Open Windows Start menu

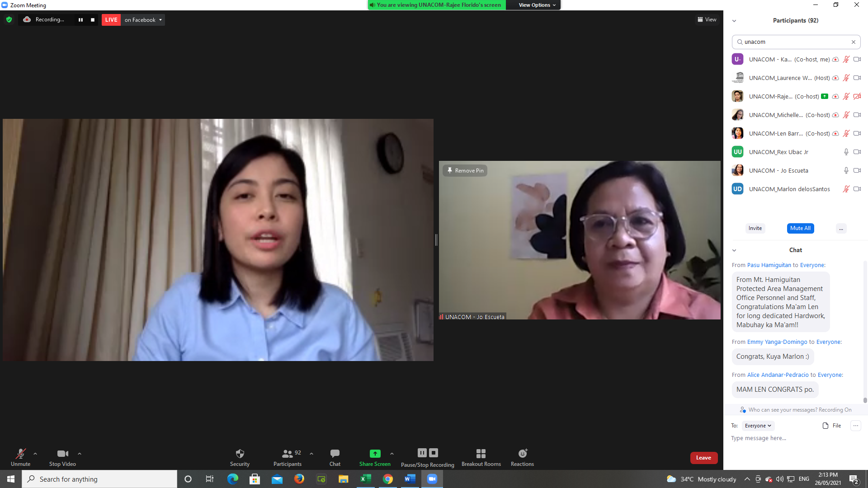pos(11,479)
